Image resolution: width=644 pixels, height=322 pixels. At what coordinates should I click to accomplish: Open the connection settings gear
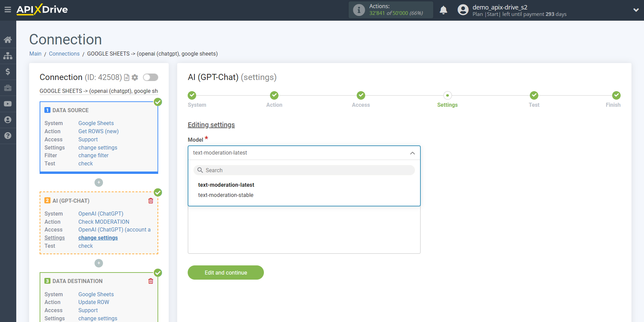coord(135,78)
